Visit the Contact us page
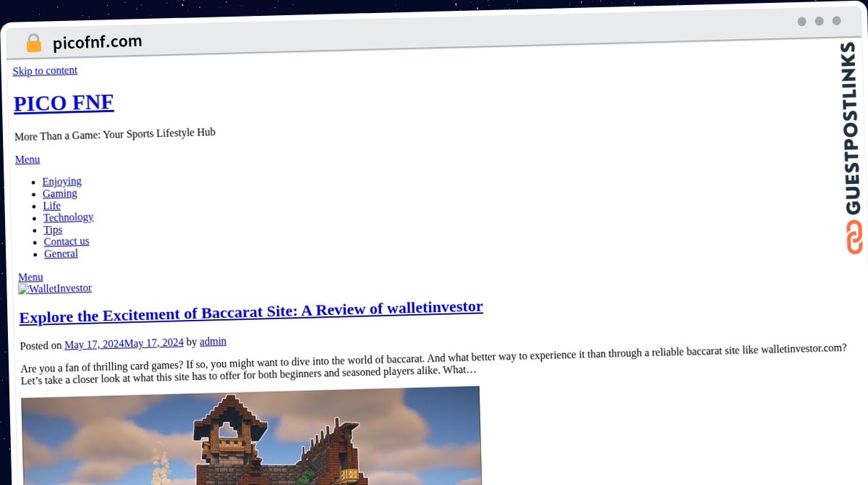The width and height of the screenshot is (868, 485). (x=67, y=241)
